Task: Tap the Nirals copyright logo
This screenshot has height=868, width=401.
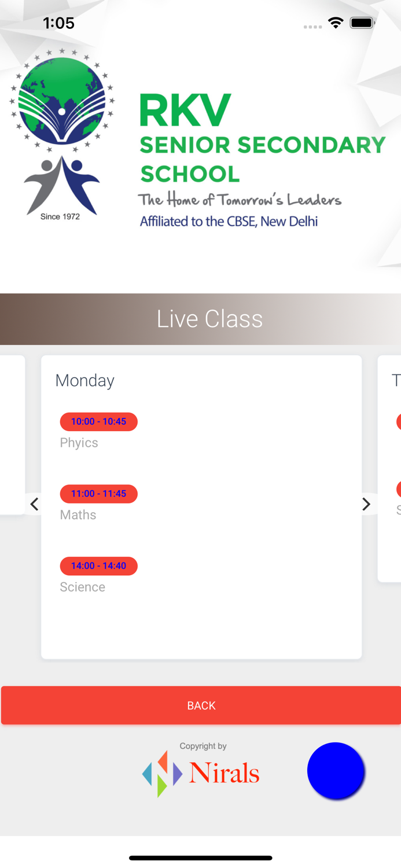Action: (x=201, y=773)
